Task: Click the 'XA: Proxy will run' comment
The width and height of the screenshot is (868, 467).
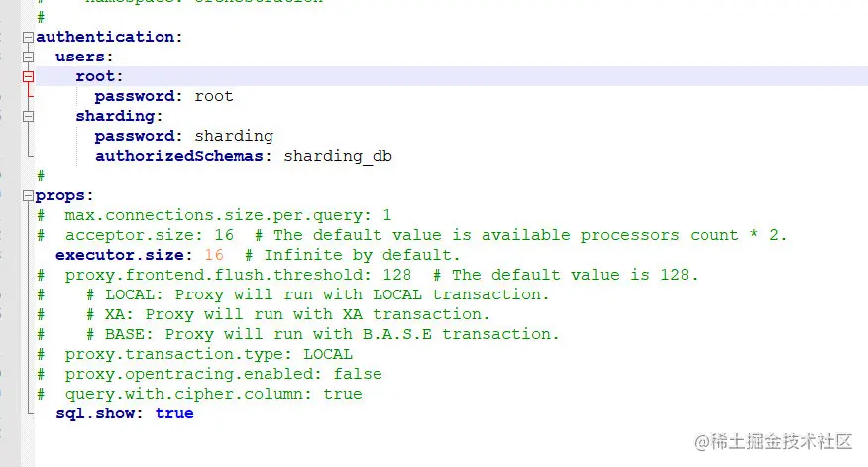Action: [x=288, y=314]
